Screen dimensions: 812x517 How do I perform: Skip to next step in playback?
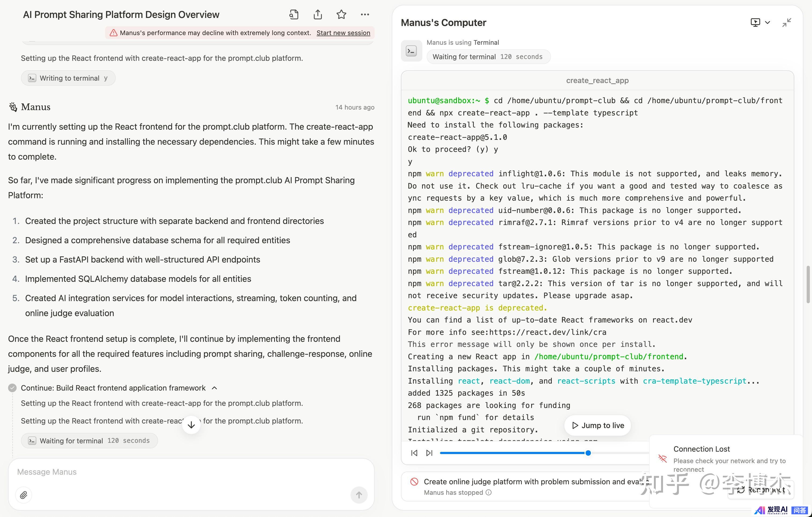click(x=429, y=453)
